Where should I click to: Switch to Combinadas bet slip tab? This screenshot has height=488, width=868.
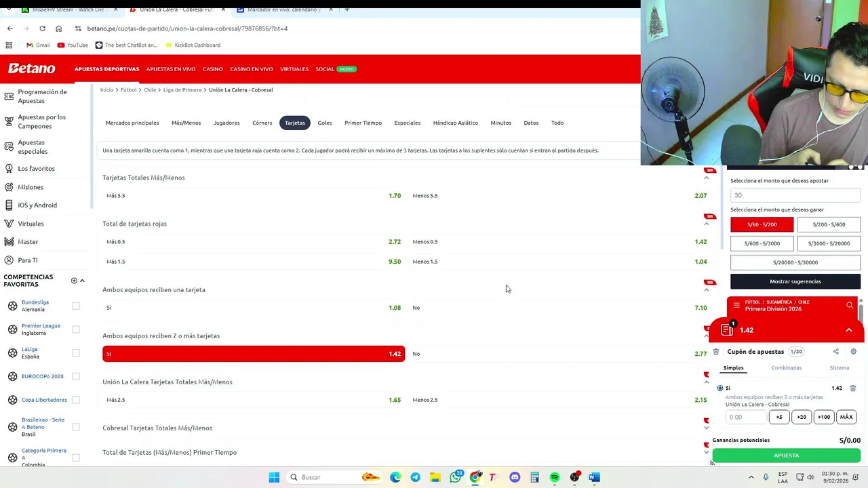[x=786, y=368]
